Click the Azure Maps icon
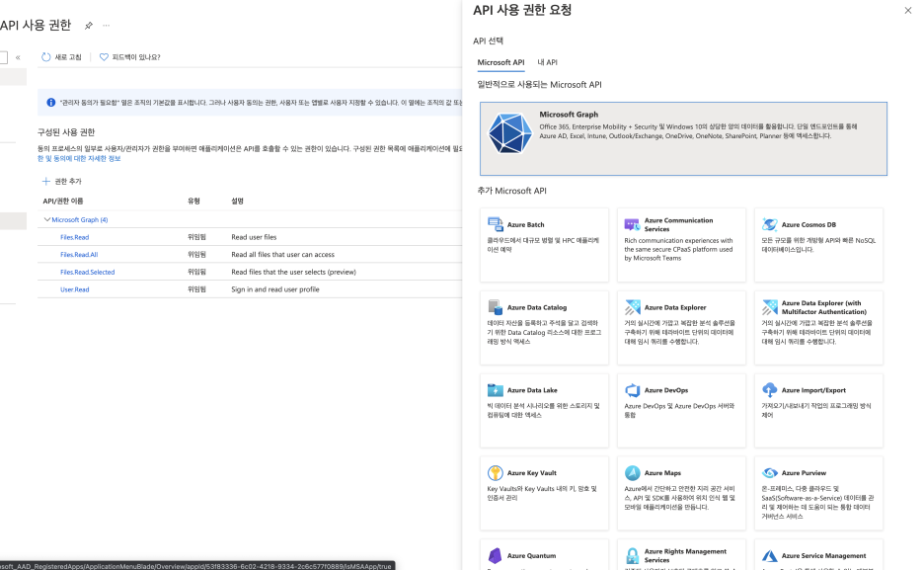924x570 pixels. point(633,473)
